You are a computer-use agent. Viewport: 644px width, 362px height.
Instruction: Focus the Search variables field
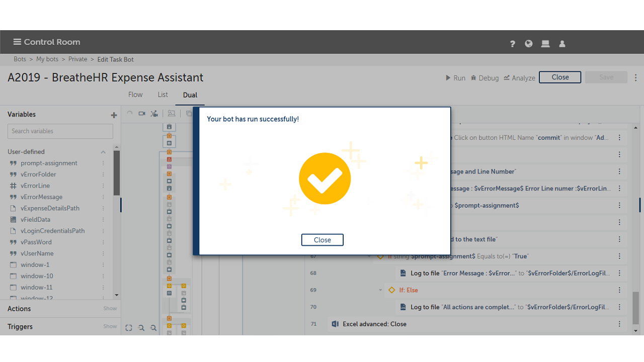[60, 131]
